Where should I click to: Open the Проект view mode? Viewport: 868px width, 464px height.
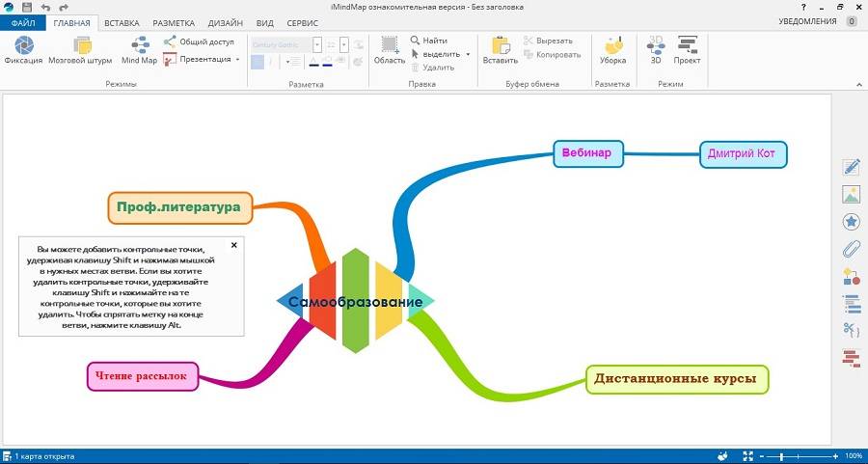[687, 50]
